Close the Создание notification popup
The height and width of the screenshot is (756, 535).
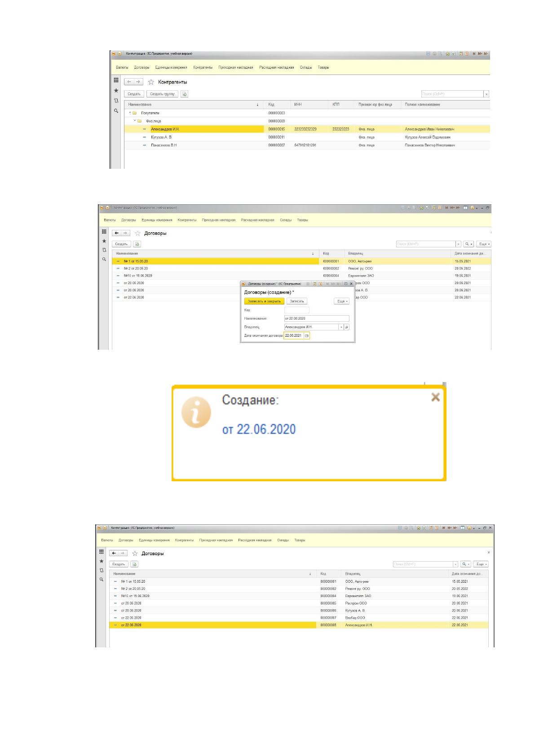(x=435, y=397)
